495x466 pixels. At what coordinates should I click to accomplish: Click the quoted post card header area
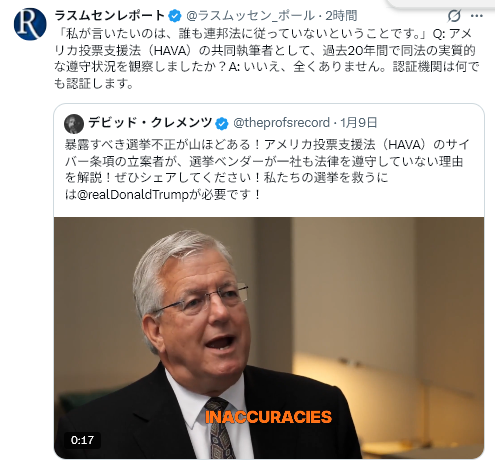click(x=269, y=123)
